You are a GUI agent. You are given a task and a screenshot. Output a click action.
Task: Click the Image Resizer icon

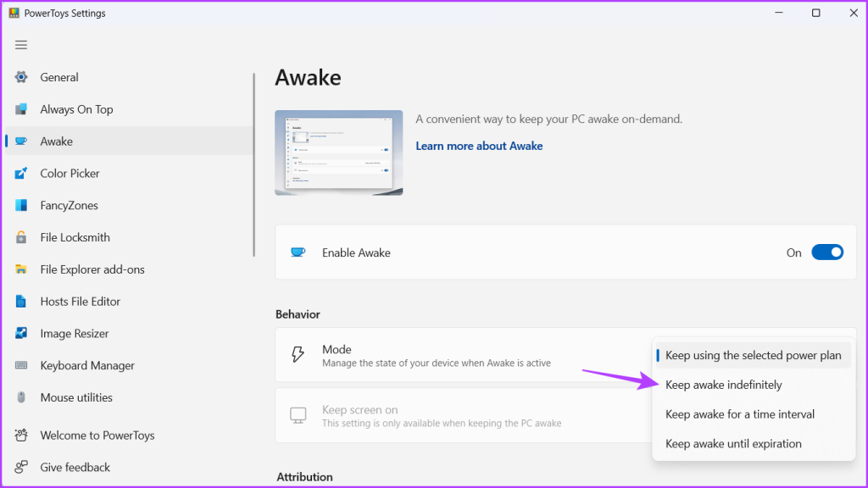pyautogui.click(x=21, y=333)
